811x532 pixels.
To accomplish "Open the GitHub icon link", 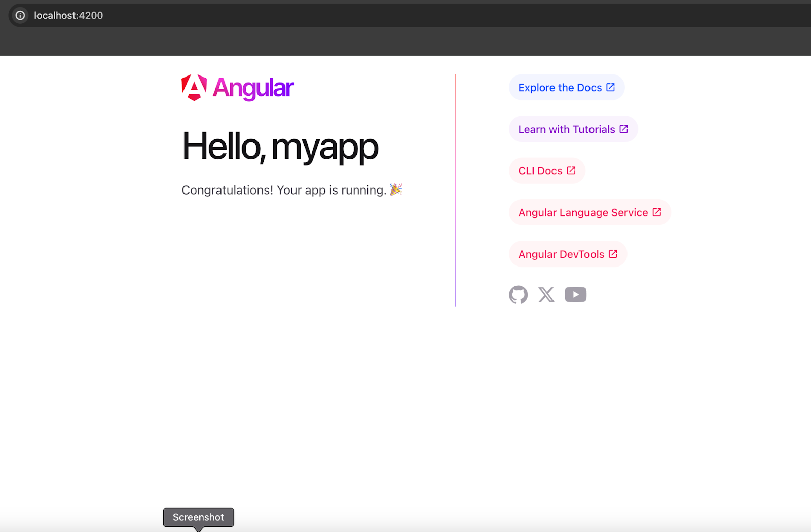I will [x=518, y=295].
